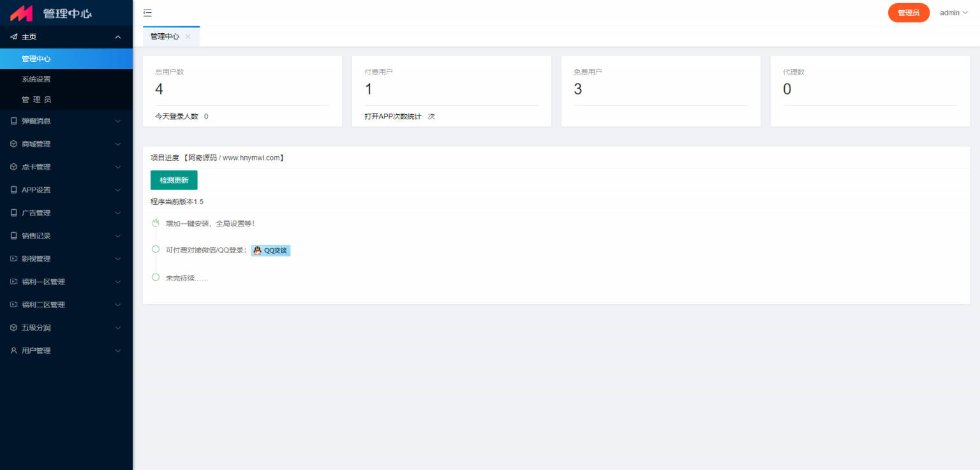Click the 项目进度 heading text
This screenshot has width=980, height=470.
click(165, 158)
